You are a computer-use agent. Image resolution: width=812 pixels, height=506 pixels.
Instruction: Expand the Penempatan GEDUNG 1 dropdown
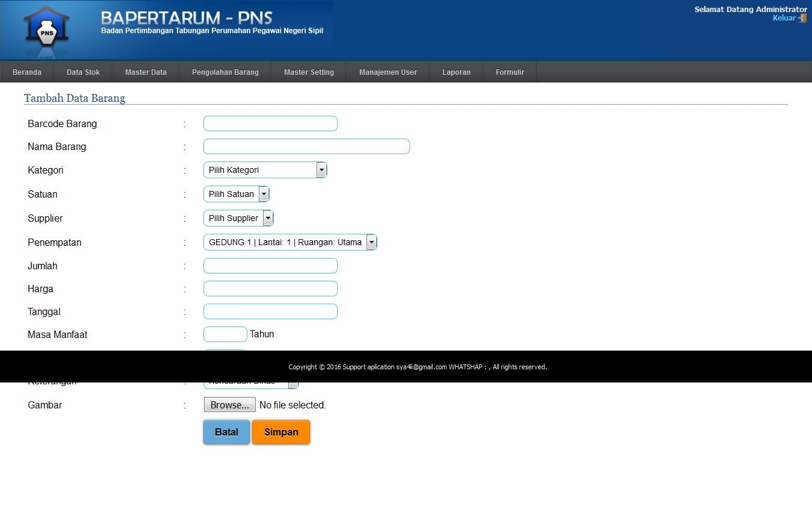coord(290,242)
